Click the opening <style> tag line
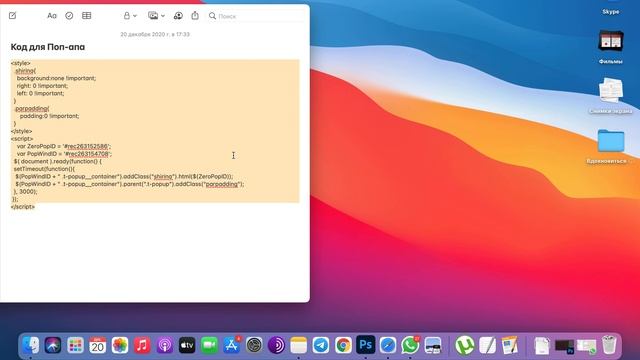Viewport: 640px width, 360px height. point(20,63)
